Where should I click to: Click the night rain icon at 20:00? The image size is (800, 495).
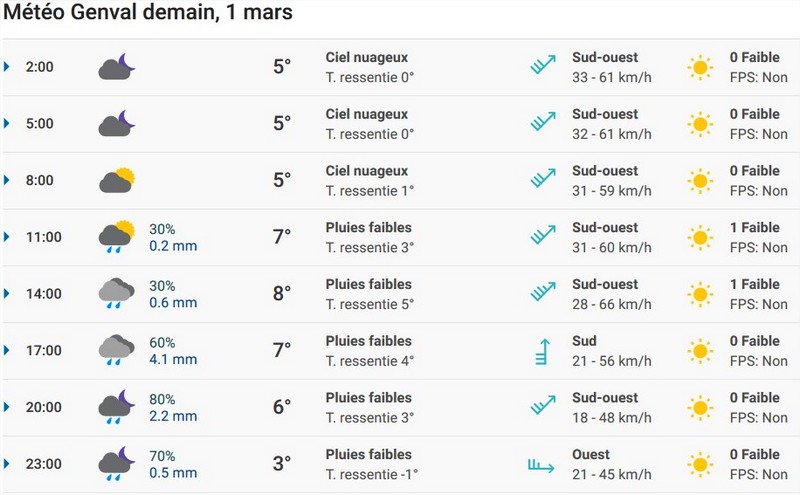(x=116, y=407)
